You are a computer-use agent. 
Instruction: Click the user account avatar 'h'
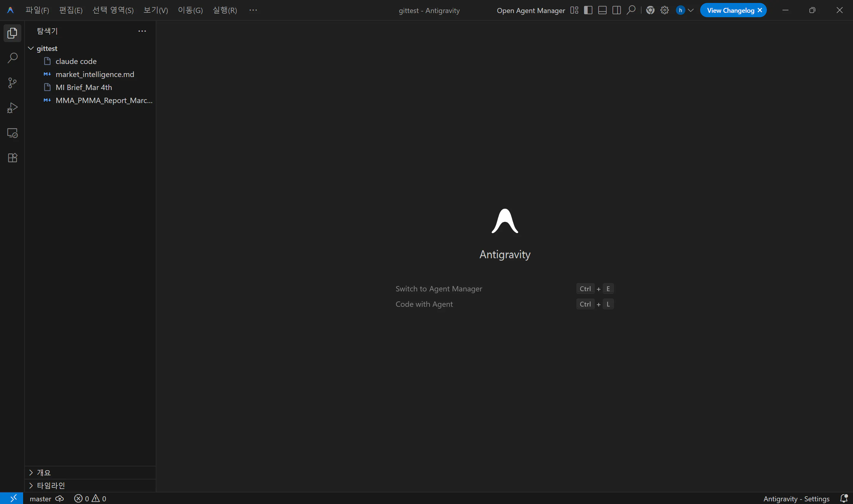point(680,10)
